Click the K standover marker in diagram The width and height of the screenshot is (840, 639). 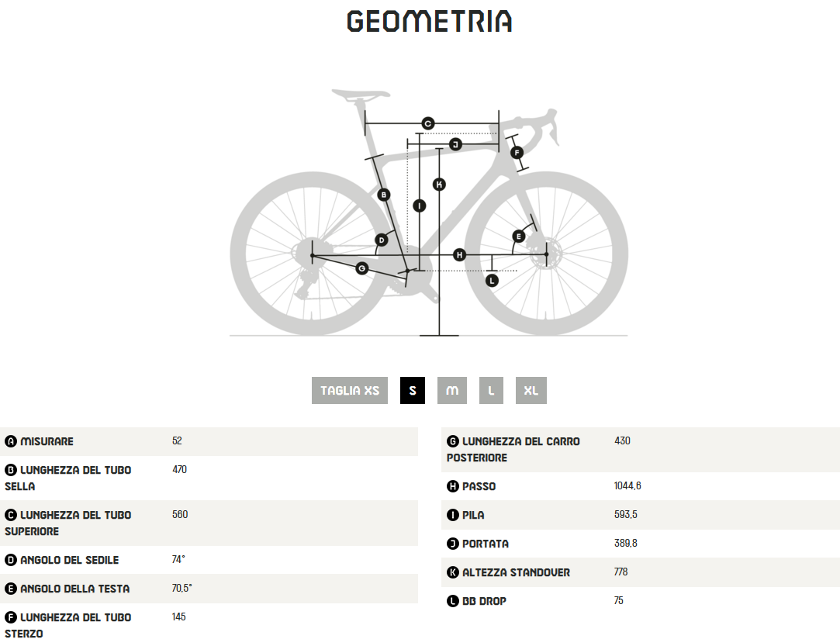(x=439, y=184)
